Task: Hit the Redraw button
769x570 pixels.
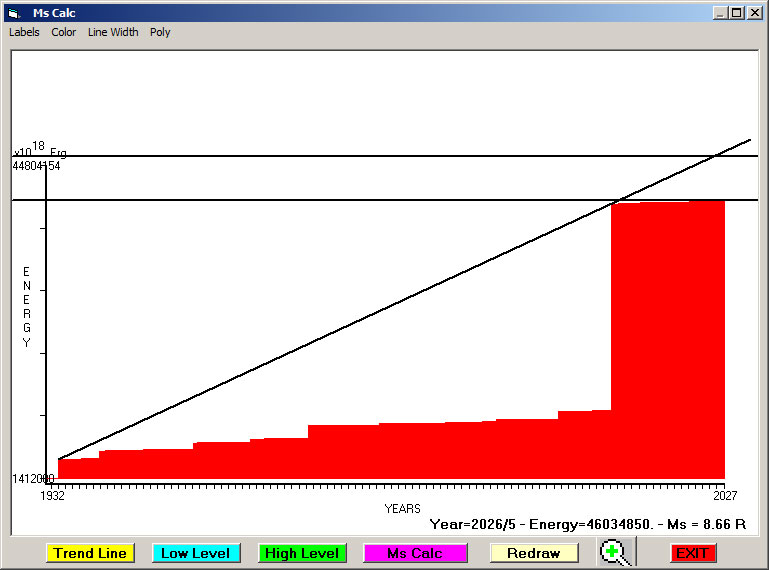Action: pos(533,553)
